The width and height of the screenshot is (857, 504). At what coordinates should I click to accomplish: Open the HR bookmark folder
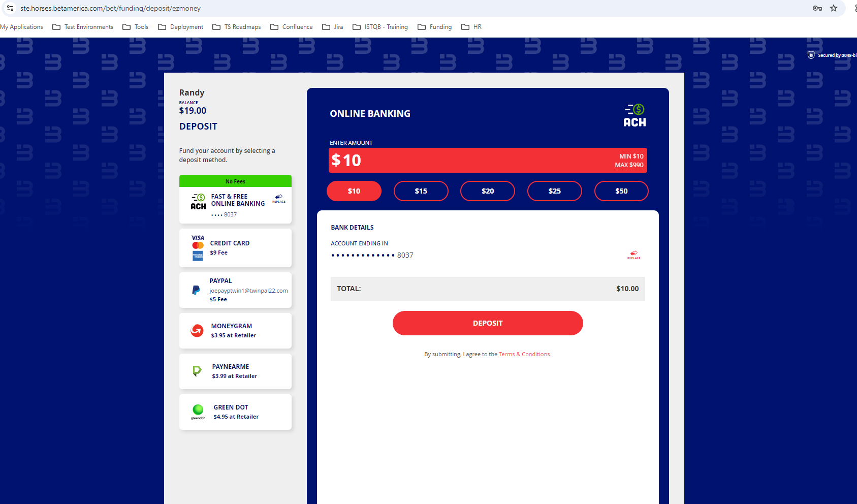pos(471,27)
